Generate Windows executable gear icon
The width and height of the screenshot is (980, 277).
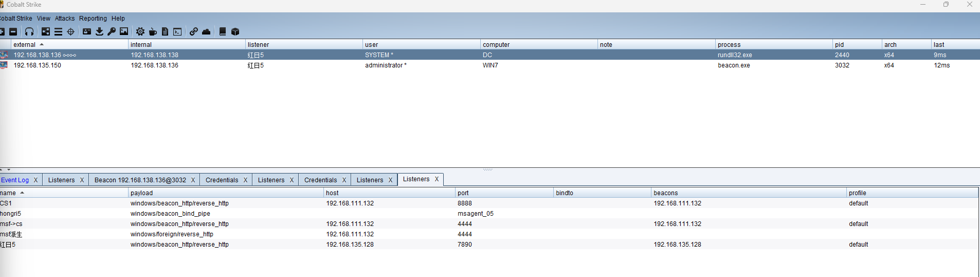pos(140,32)
